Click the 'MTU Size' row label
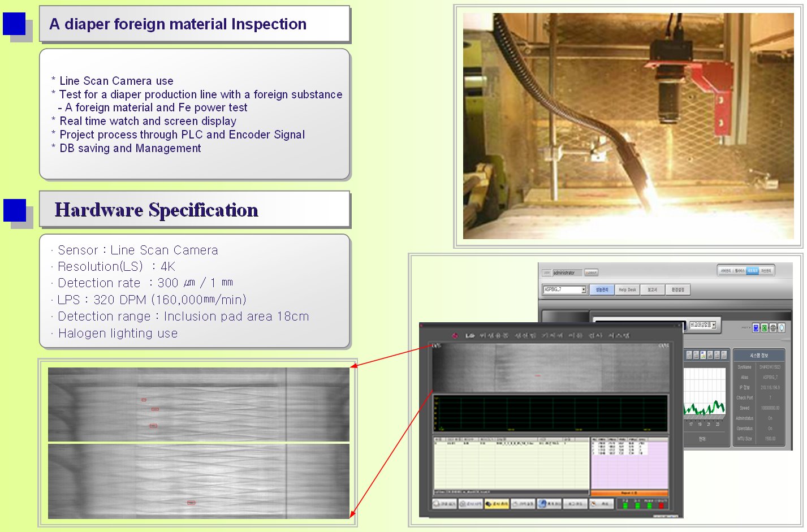 point(744,438)
